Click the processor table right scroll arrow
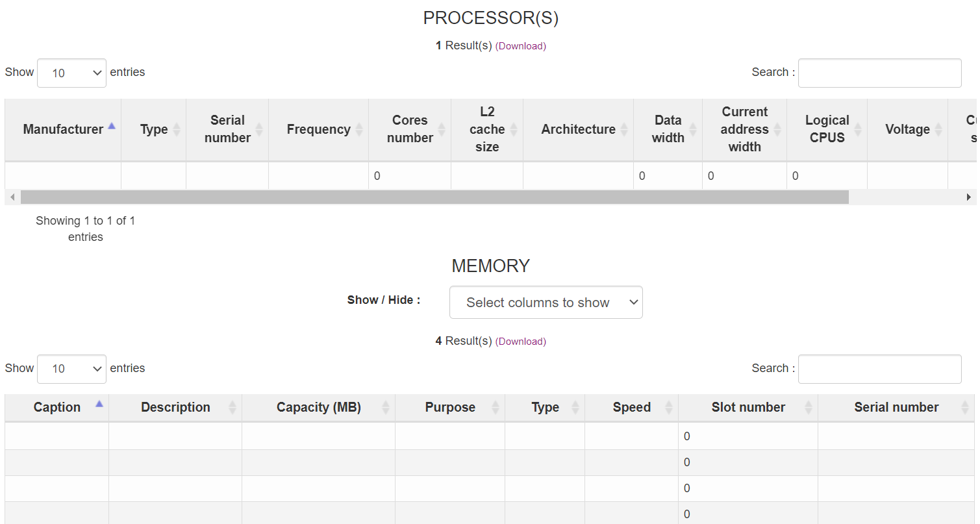 (968, 197)
